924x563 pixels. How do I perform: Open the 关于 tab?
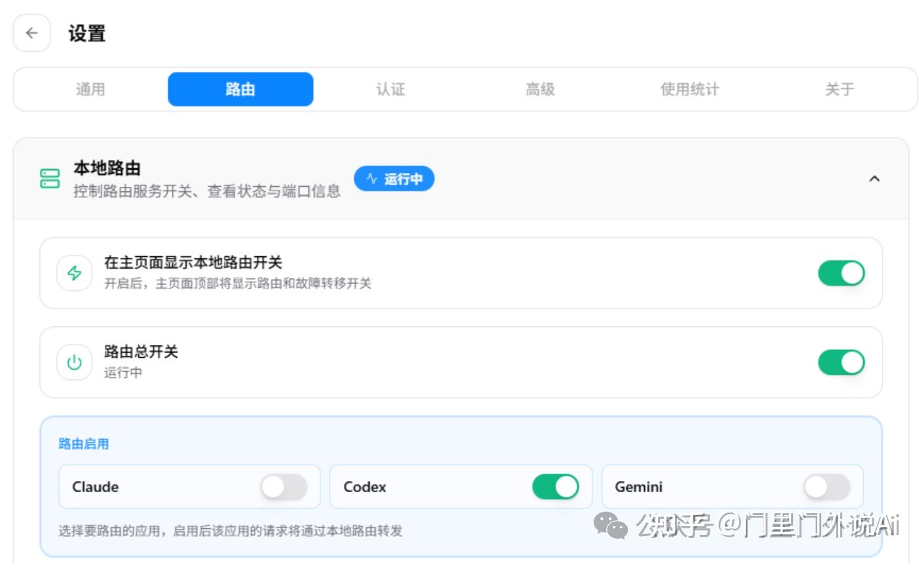(839, 89)
